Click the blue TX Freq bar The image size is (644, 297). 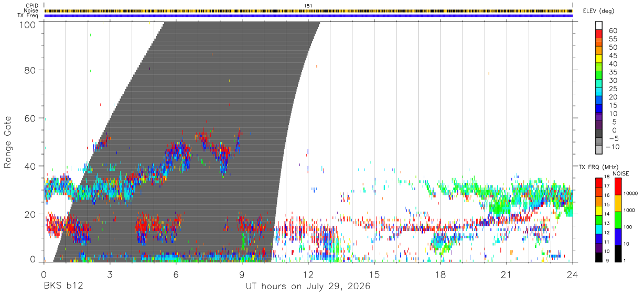(308, 16)
